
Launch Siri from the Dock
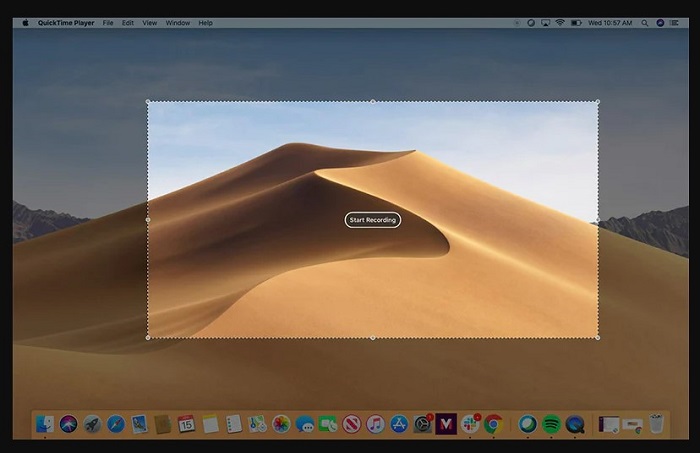point(68,424)
